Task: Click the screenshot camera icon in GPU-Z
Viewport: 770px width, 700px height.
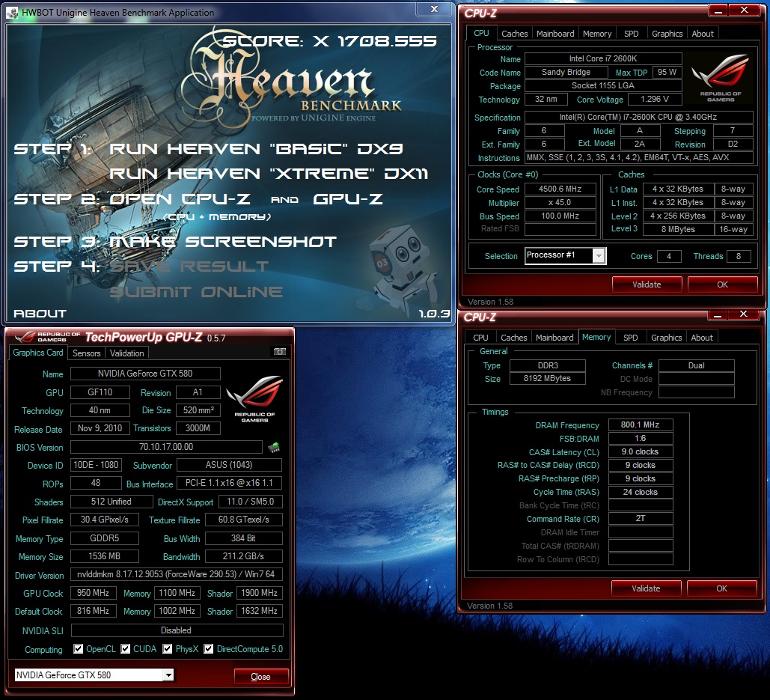Action: coord(280,352)
